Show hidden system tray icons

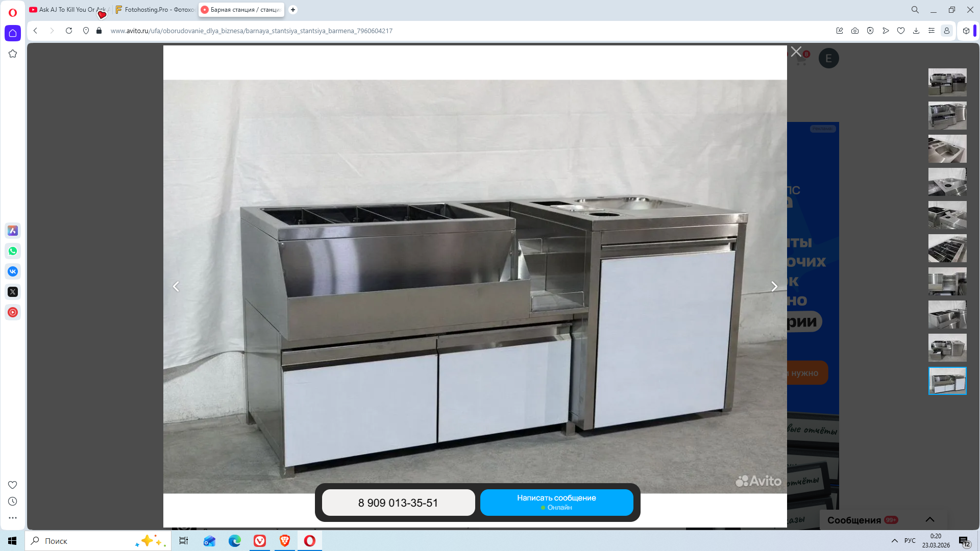click(894, 541)
